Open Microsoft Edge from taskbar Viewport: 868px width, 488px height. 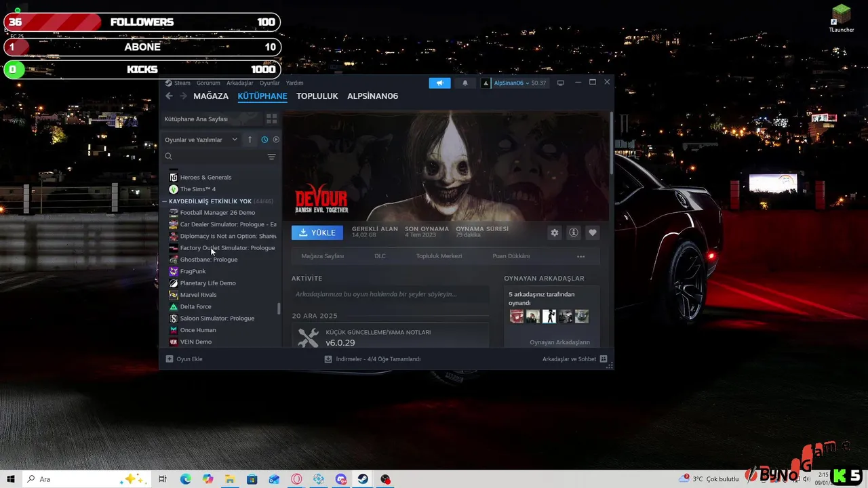(185, 479)
